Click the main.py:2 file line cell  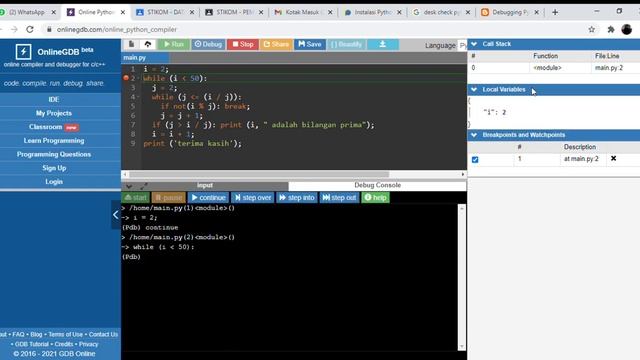(x=609, y=68)
